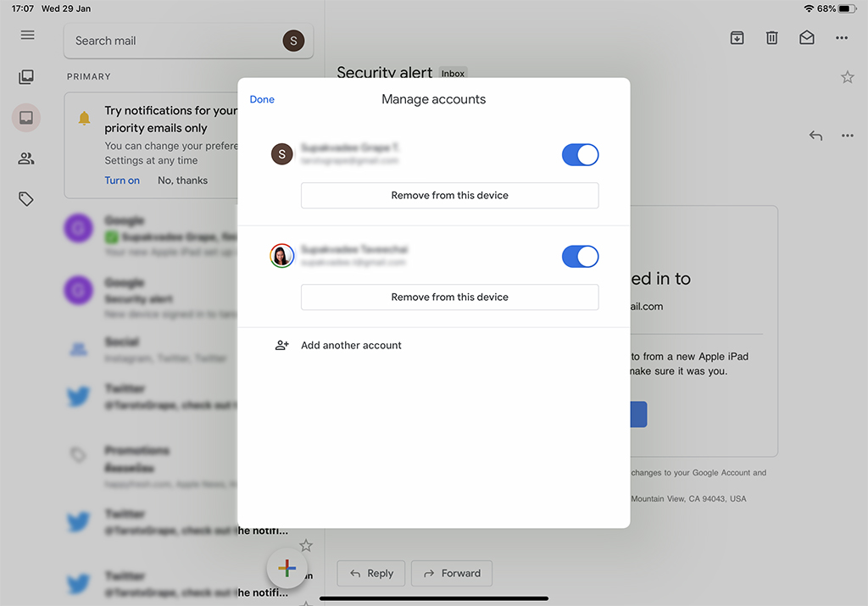Click Add another account
Screen dimensions: 868x606
[x=351, y=345]
